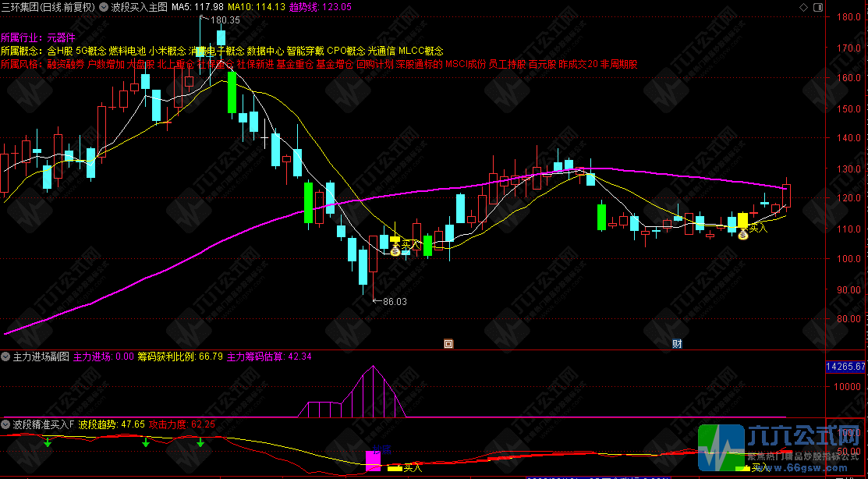Click the 波段买入主图 indicator name

coord(139,7)
